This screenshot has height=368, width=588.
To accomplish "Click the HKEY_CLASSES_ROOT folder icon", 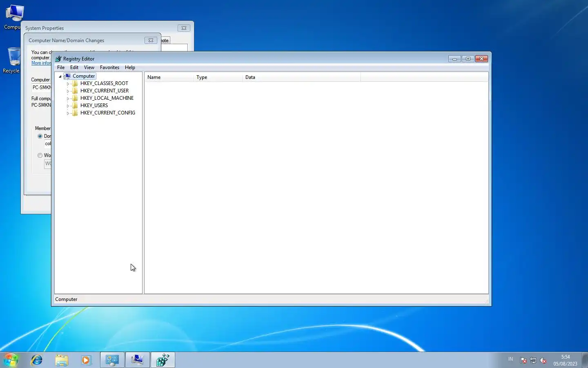I will tap(75, 83).
